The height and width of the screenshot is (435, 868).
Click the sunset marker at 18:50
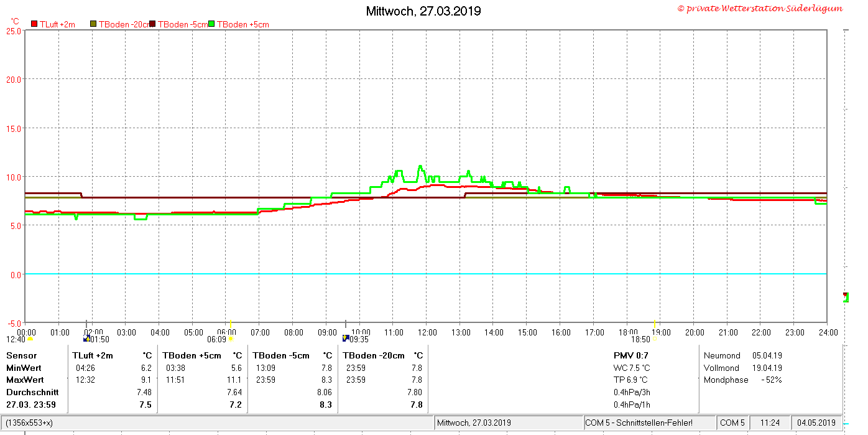tap(654, 340)
